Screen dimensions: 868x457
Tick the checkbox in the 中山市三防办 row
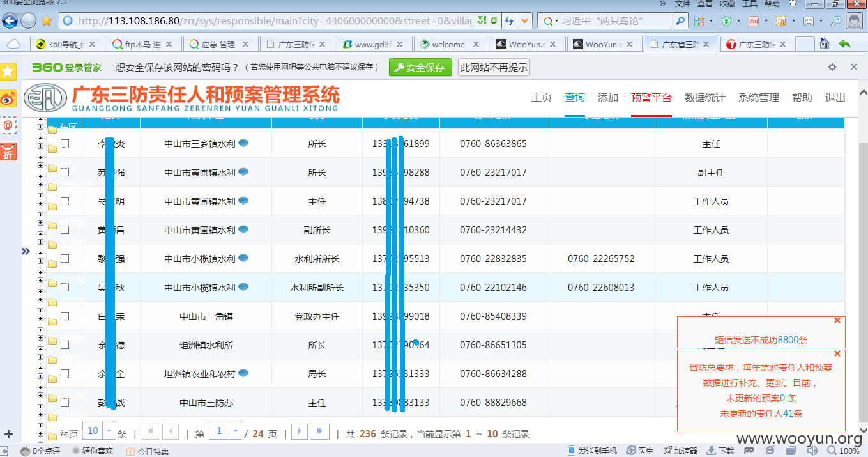(65, 403)
